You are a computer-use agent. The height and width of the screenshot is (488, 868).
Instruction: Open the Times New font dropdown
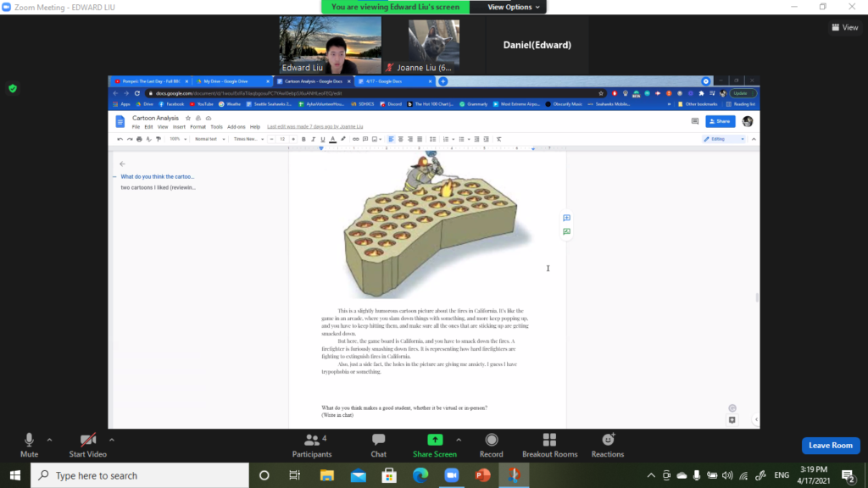248,140
